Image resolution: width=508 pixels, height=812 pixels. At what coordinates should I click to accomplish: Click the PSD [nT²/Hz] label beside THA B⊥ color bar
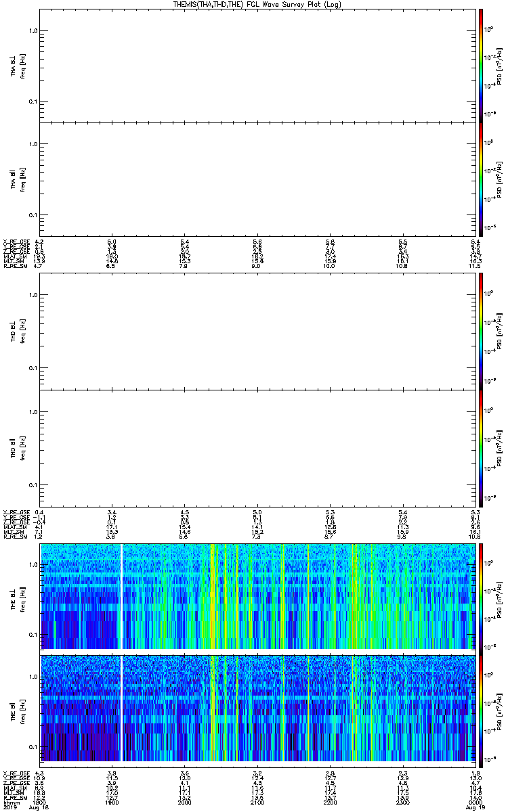click(499, 65)
